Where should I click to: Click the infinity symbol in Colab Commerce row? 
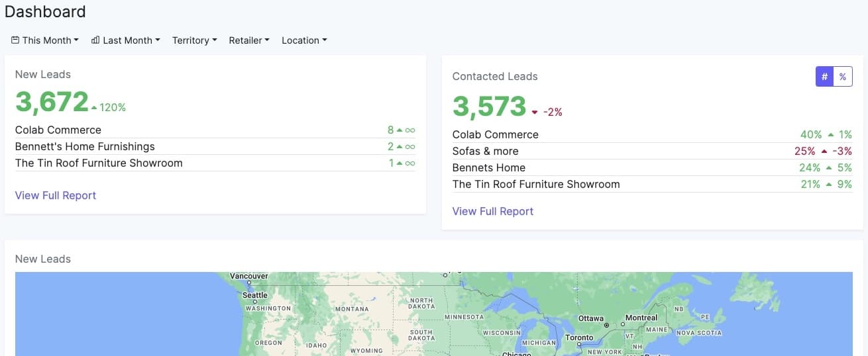pos(410,130)
